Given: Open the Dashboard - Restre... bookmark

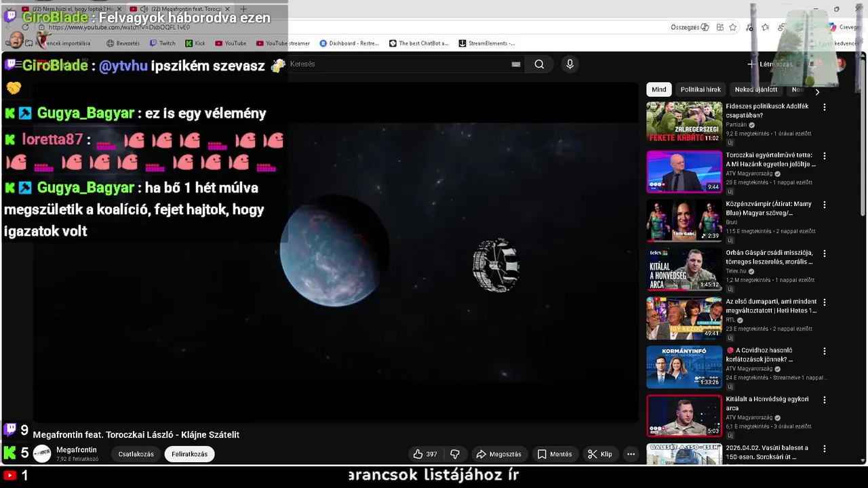Looking at the screenshot, I should pos(349,43).
